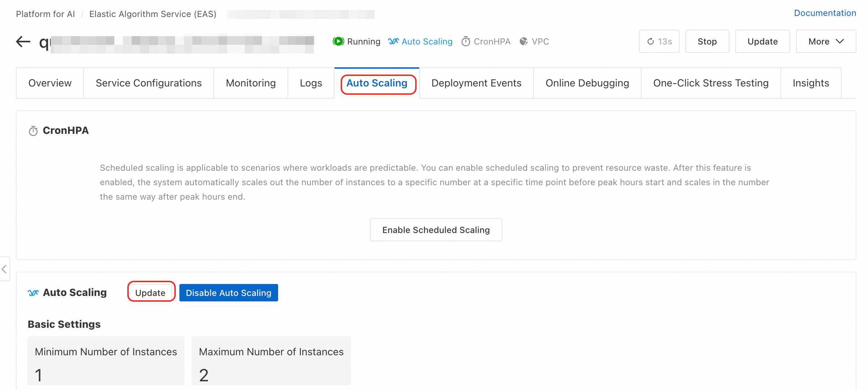Click Update next to Auto Scaling heading

[x=150, y=293]
